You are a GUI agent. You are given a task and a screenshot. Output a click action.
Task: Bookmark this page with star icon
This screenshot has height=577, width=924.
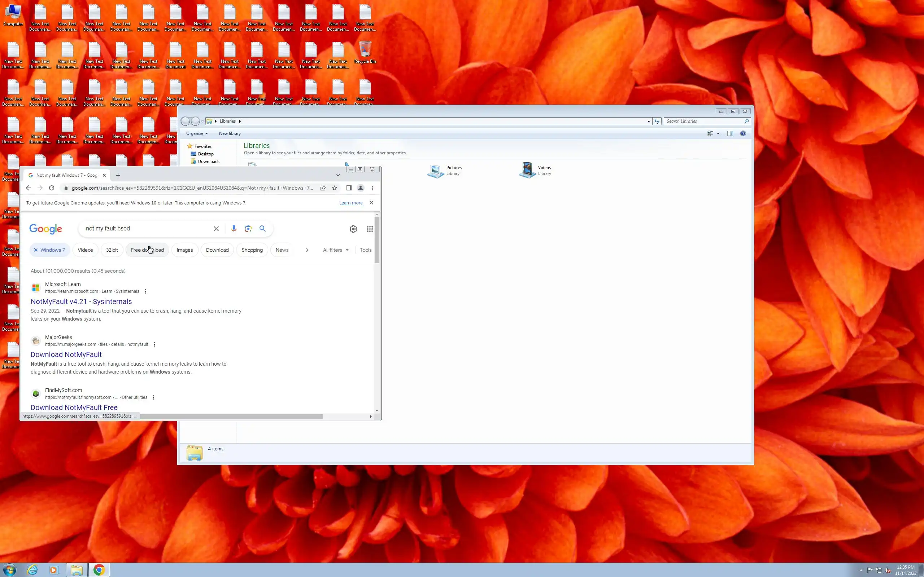click(x=335, y=188)
